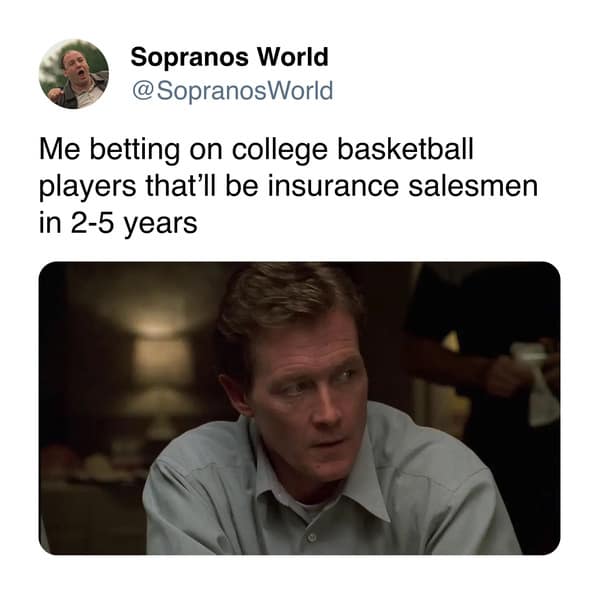
Task: Click the shirt button in the photo
Action: tap(312, 537)
